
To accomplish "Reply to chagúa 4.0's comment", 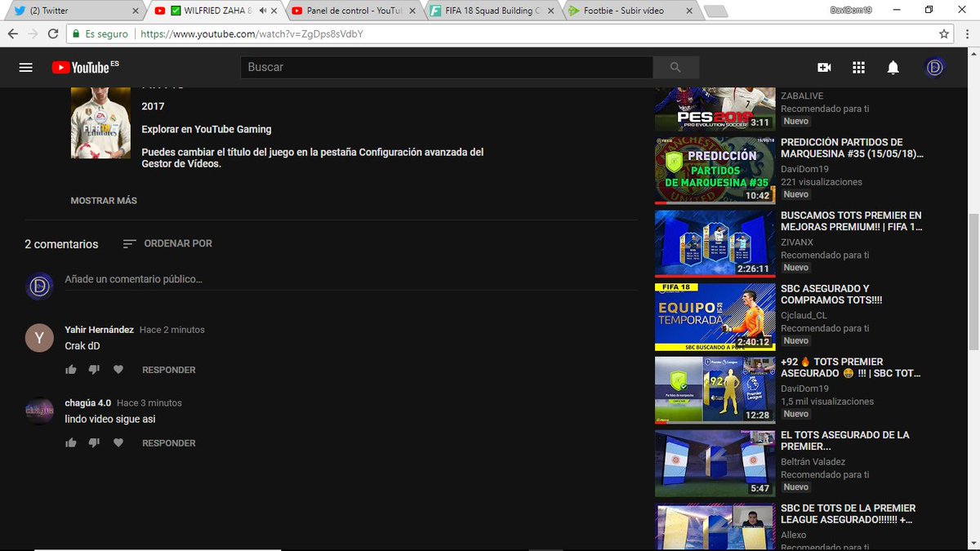I will coord(169,443).
